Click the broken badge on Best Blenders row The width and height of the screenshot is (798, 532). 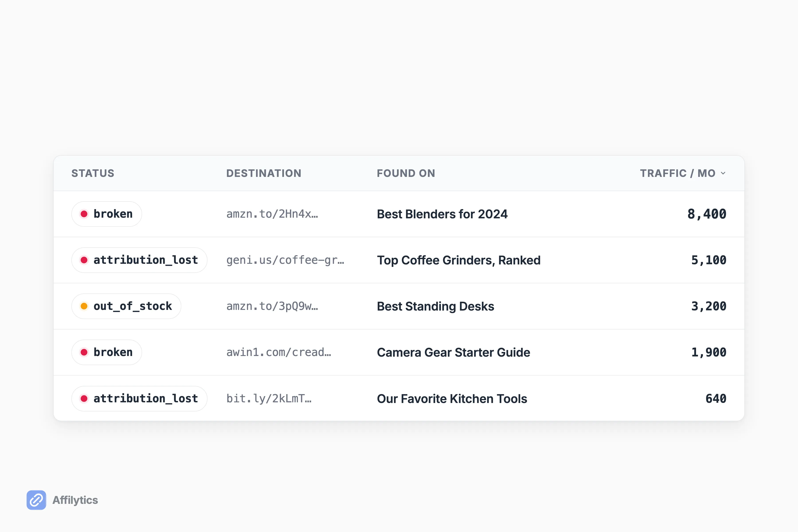107,214
